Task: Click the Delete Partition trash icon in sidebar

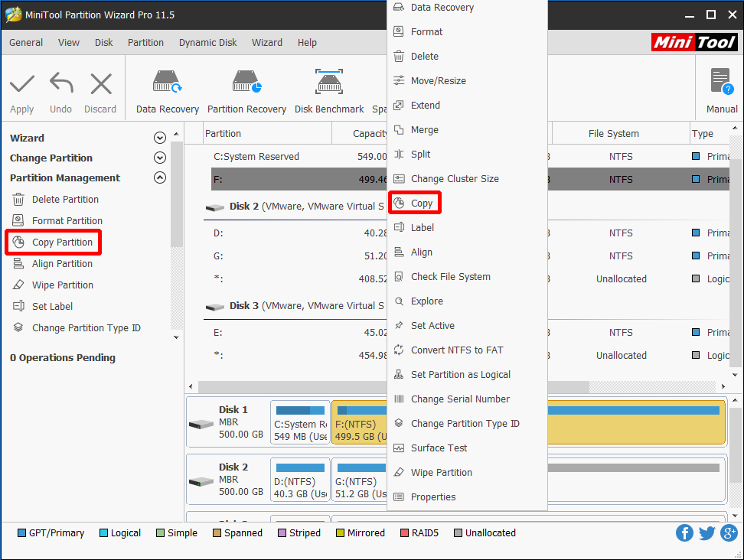Action: [18, 199]
